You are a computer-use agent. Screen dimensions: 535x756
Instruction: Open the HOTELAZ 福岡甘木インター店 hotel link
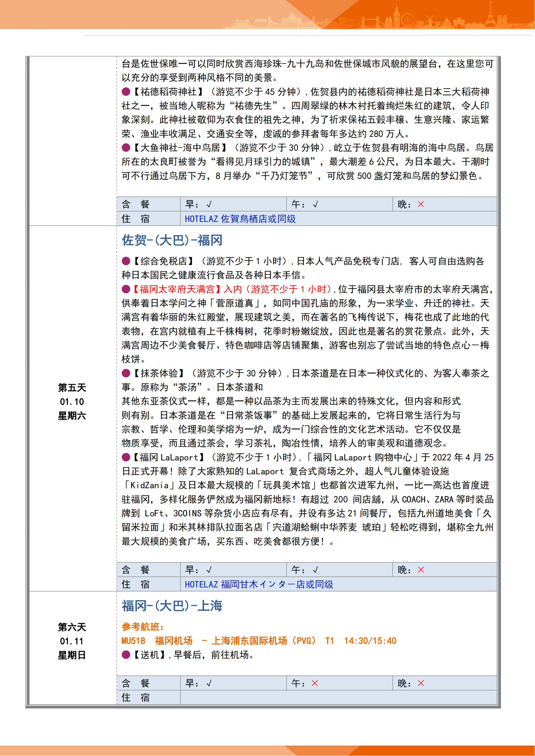[x=259, y=584]
